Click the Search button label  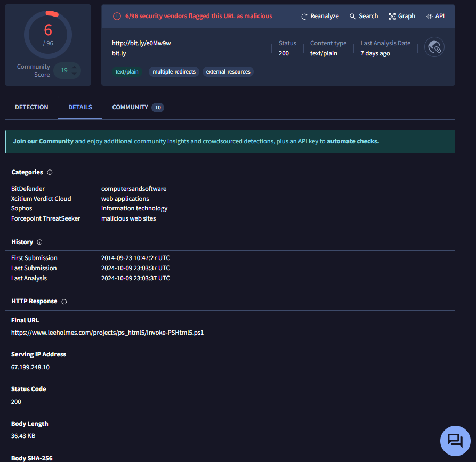[x=368, y=16]
